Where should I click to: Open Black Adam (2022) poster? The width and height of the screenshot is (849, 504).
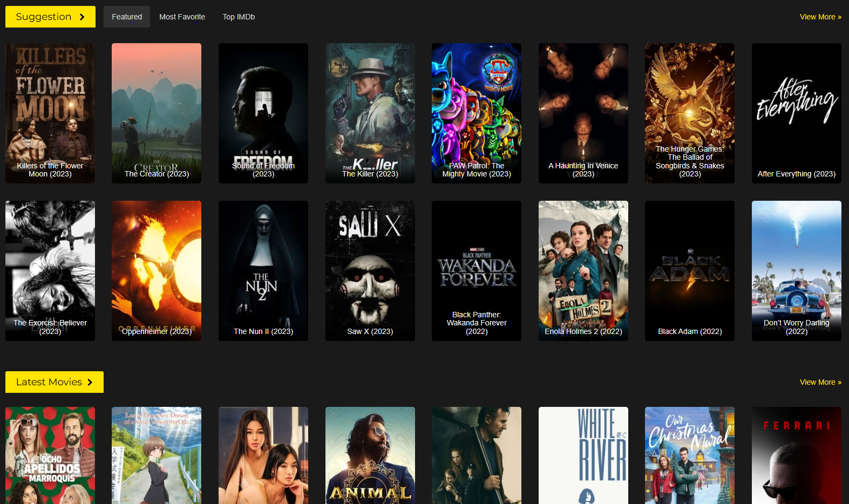[x=690, y=270]
